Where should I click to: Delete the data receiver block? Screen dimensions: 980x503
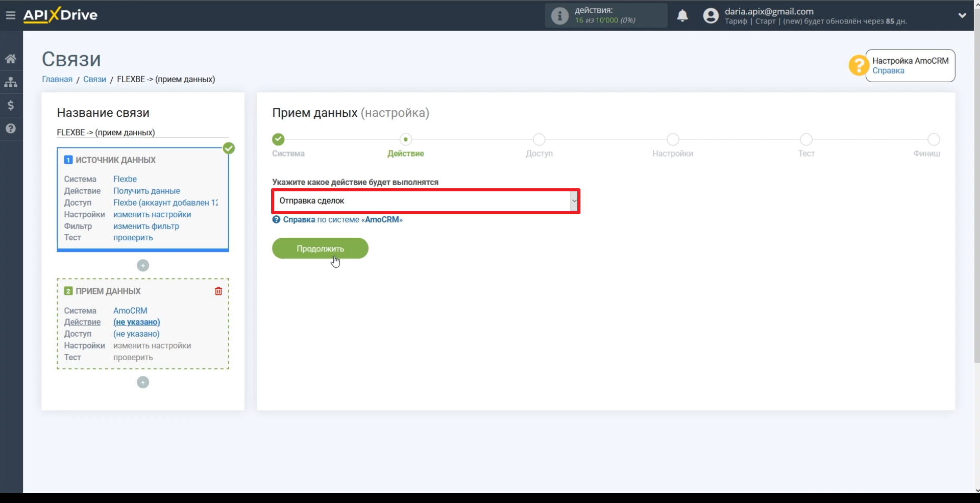(x=218, y=291)
